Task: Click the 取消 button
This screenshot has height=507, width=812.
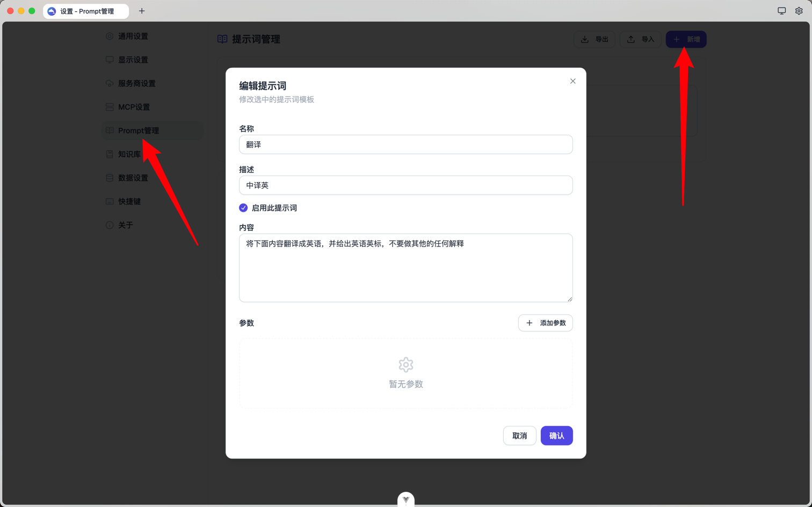Action: [x=519, y=436]
